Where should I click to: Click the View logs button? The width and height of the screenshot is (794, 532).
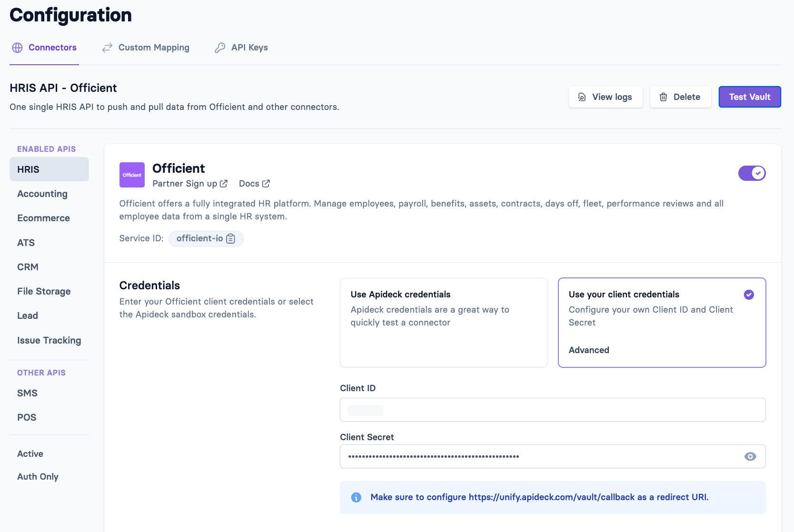[x=605, y=97]
